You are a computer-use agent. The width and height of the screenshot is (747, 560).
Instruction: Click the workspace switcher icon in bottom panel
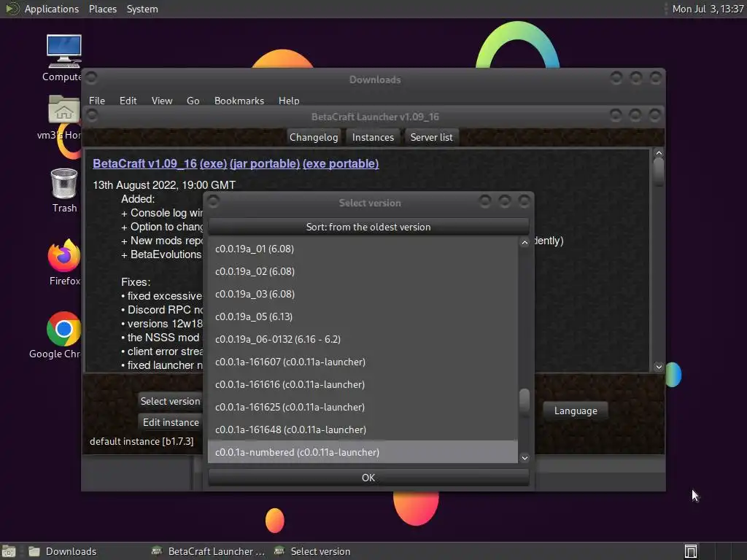[690, 551]
